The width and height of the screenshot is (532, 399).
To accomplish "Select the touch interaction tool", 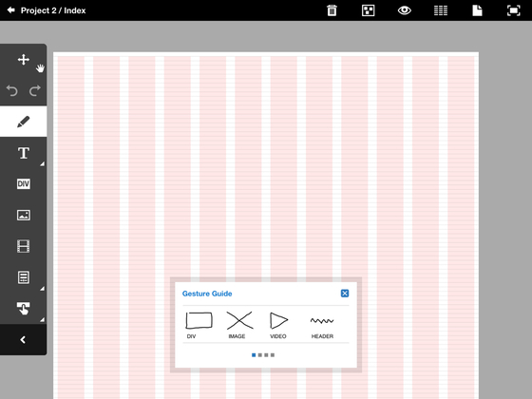I will click(x=24, y=309).
